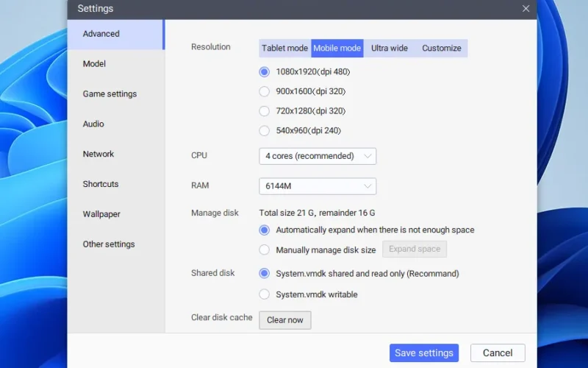The image size is (588, 368).
Task: Switch to the Network section
Action: 116,154
